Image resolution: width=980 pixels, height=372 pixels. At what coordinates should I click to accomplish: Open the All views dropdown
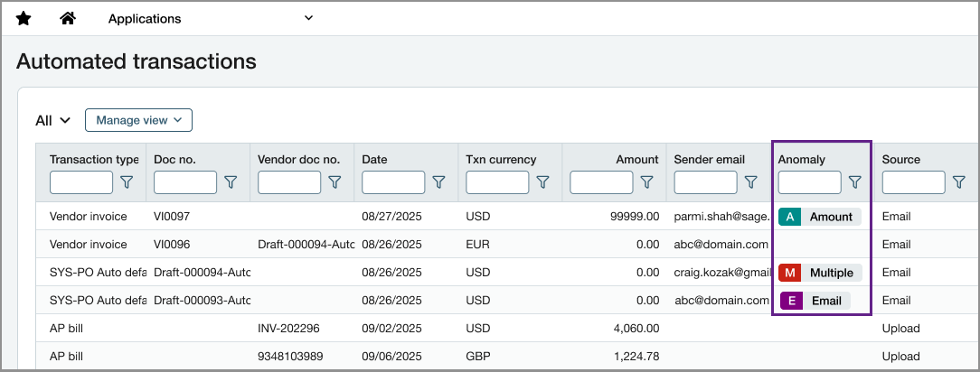(53, 120)
